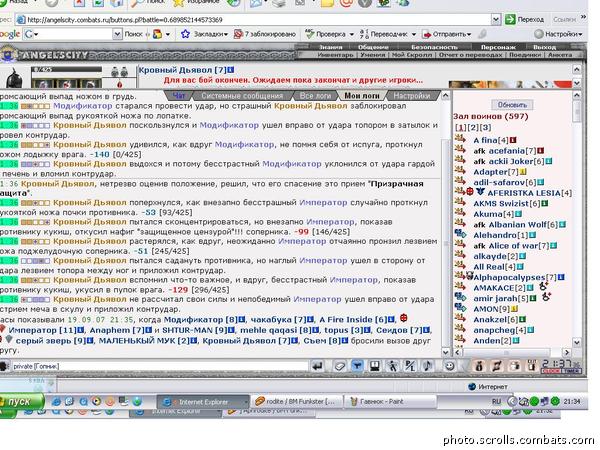Click the Переводчик translate button
The width and height of the screenshot is (600, 450).
tap(384, 34)
